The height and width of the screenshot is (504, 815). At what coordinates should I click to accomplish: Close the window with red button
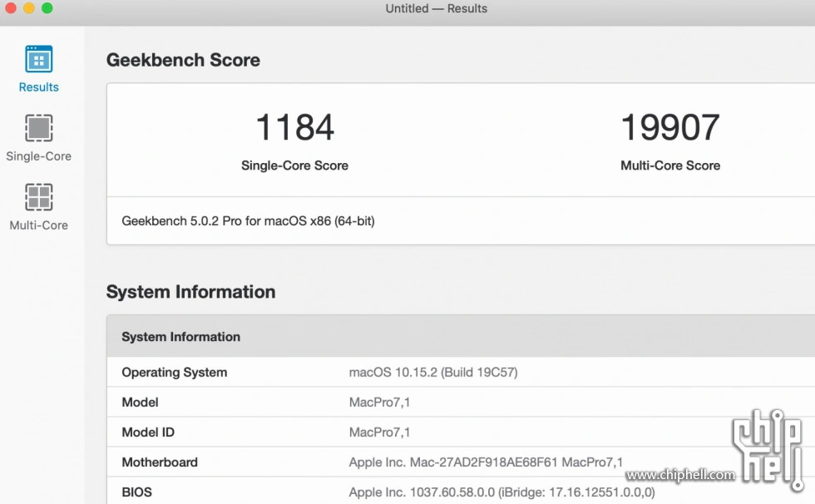point(10,7)
